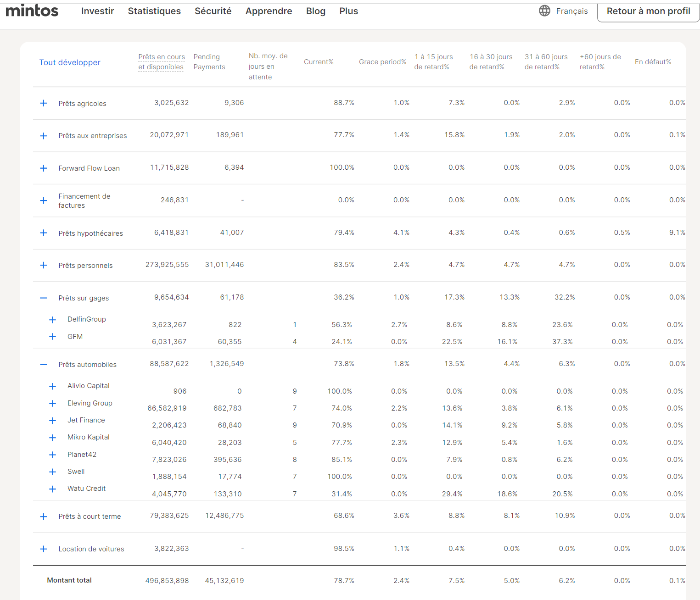
Task: Expand the Planet42 sub-row
Action: [52, 455]
